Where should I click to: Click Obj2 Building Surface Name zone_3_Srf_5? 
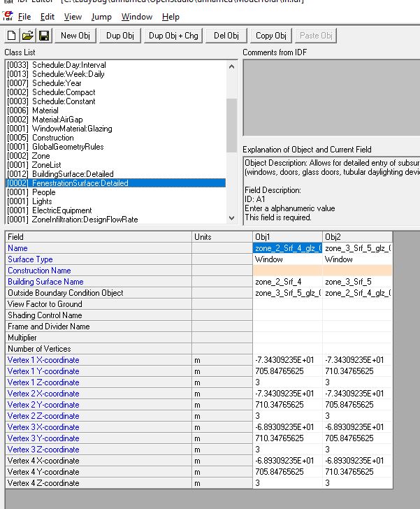357,282
